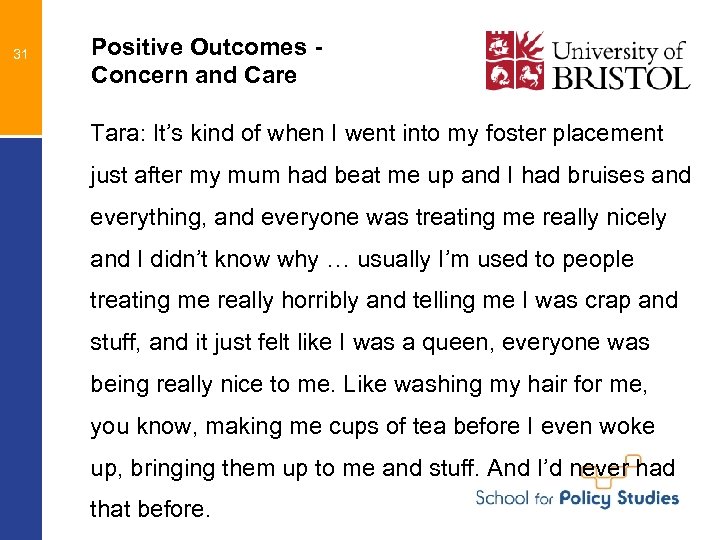Click the University of Bristol crest icon
The height and width of the screenshot is (540, 720).
tap(516, 60)
